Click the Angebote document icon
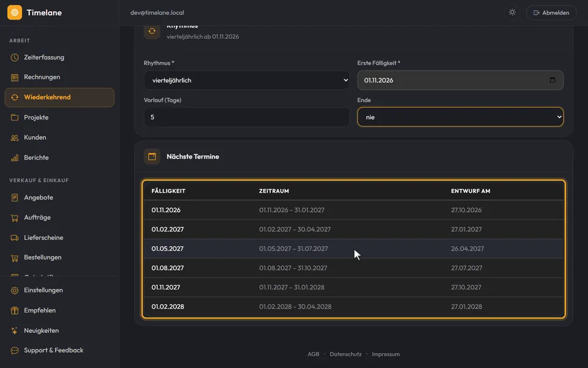 click(x=15, y=197)
